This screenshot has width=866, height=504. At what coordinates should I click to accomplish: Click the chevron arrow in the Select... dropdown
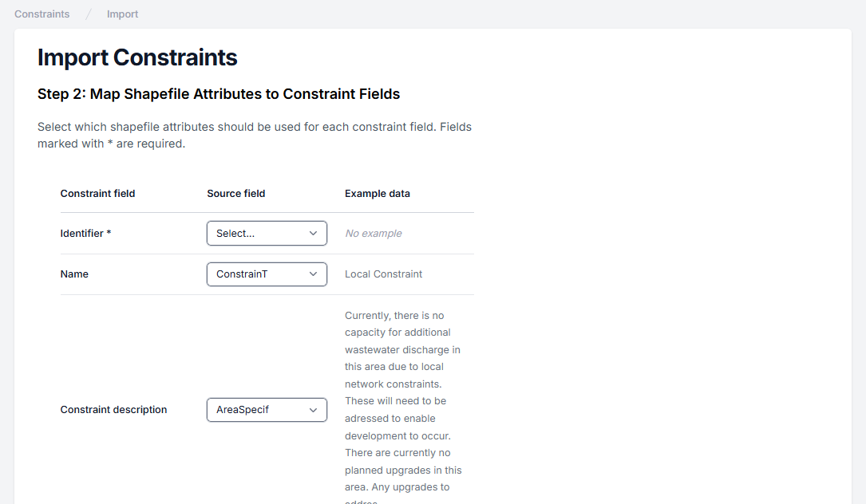coord(313,234)
